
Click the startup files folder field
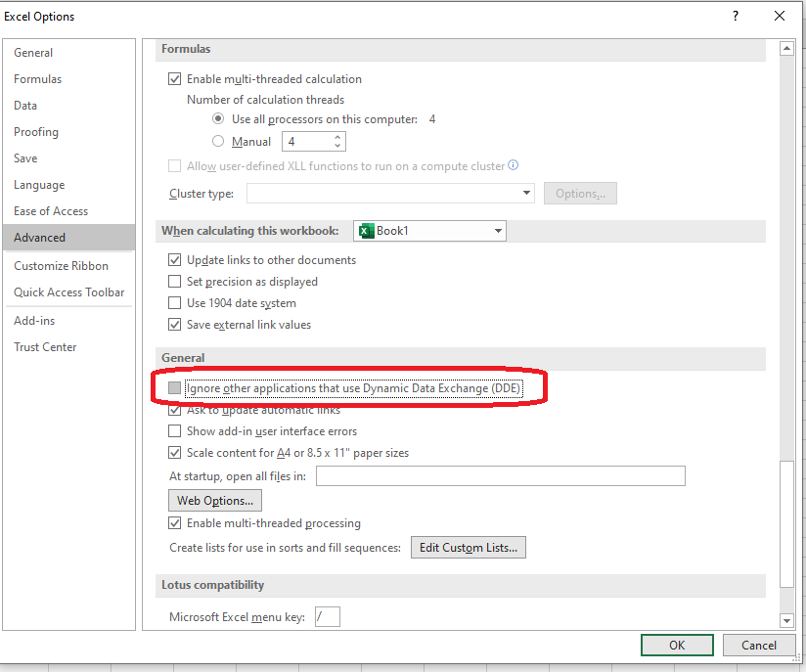500,475
